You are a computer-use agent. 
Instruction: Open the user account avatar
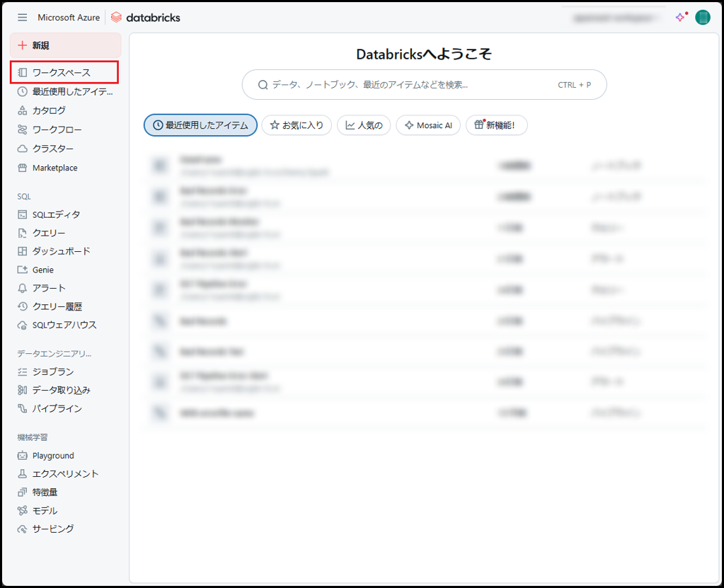pos(703,18)
